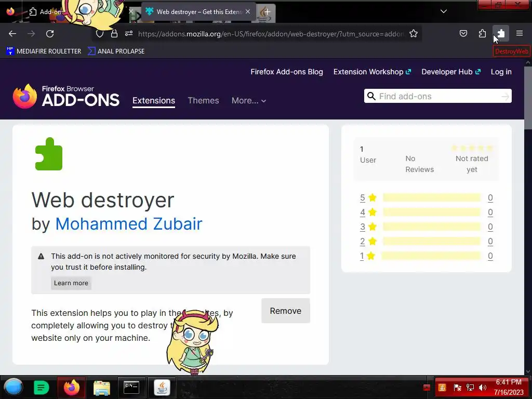The image size is (532, 399).
Task: Click the Java tray icon
Action: click(442, 388)
